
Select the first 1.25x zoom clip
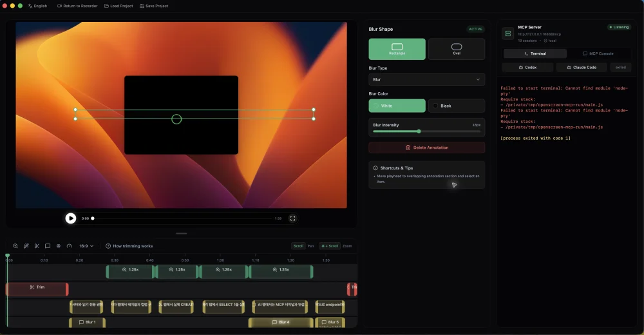click(130, 271)
